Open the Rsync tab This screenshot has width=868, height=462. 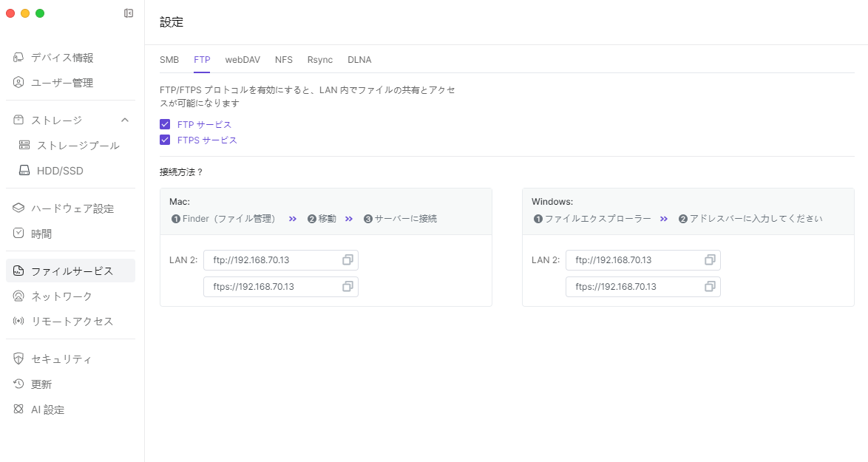(320, 59)
